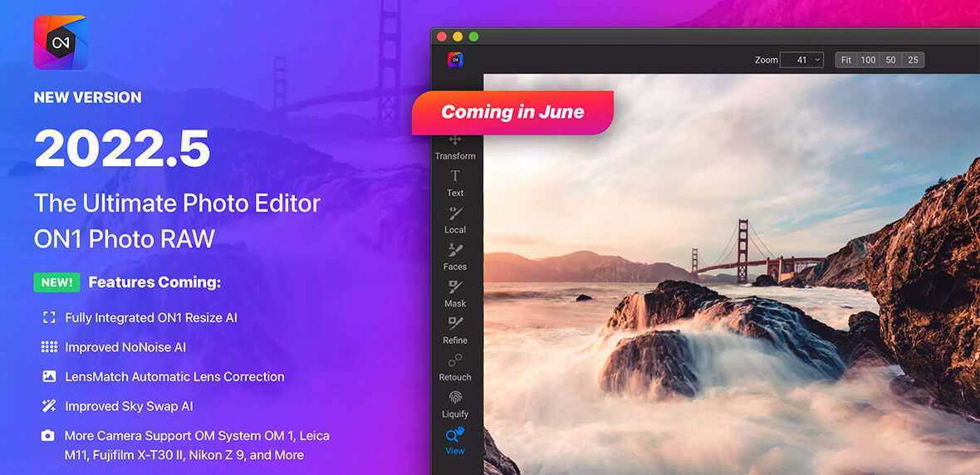Image resolution: width=980 pixels, height=475 pixels.
Task: Click the NoNoise AI grid icon
Action: click(49, 347)
